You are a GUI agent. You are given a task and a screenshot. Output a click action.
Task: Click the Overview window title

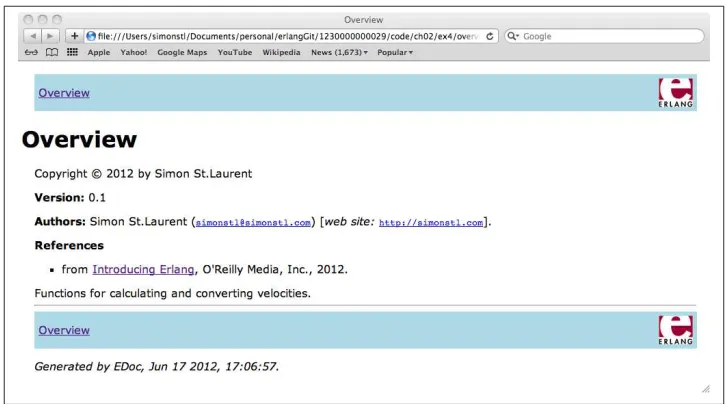click(x=363, y=19)
